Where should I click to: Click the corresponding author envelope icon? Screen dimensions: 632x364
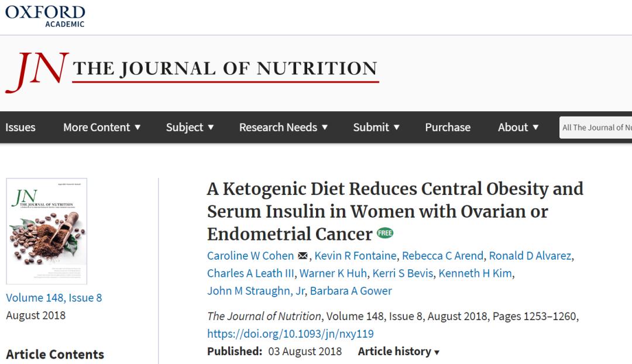[x=303, y=256]
